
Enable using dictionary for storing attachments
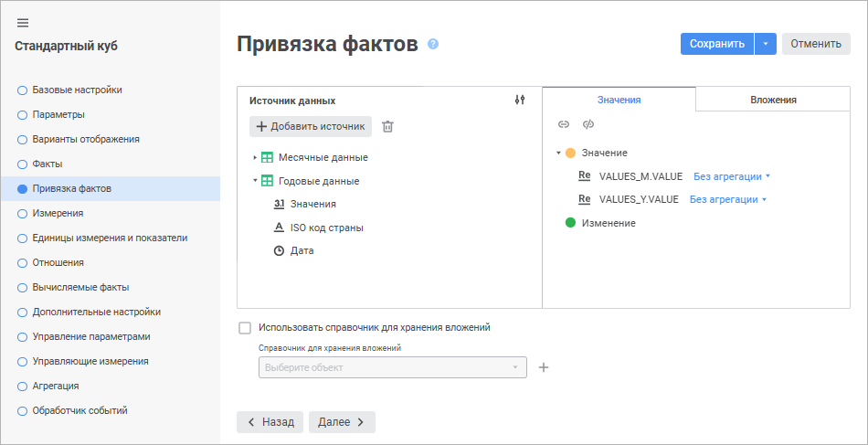pyautogui.click(x=244, y=327)
